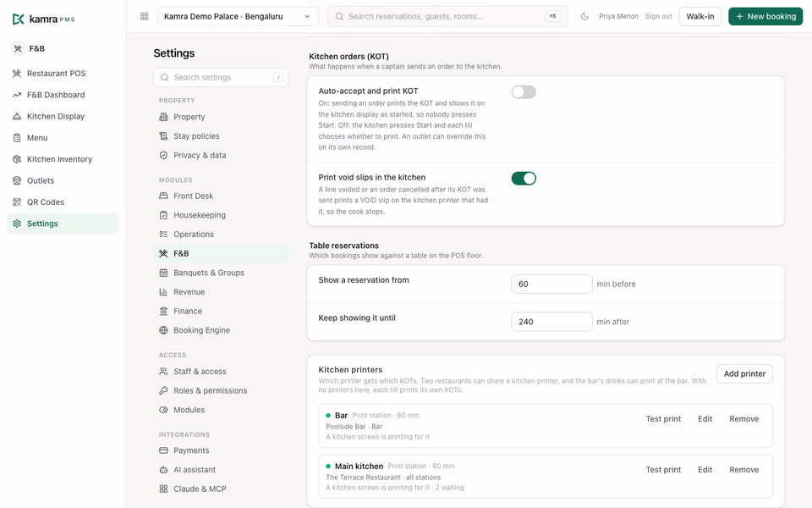Click the Add printer button
The image size is (812, 508).
click(x=744, y=373)
